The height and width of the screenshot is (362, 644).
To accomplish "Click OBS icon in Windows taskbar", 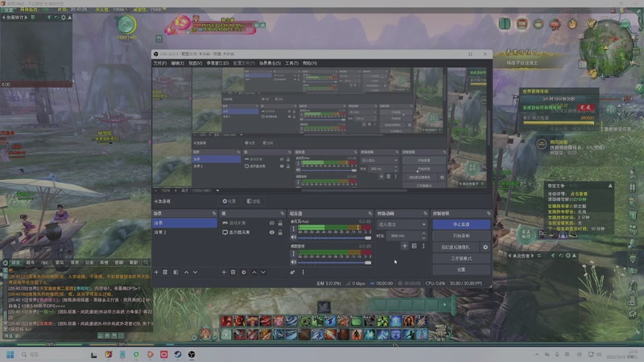I will coord(192,354).
